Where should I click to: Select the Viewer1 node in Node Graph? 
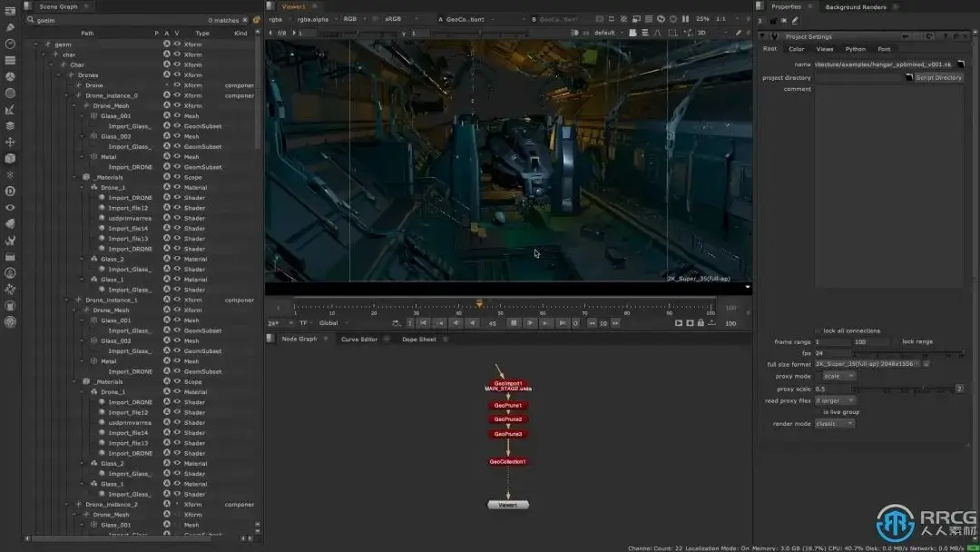coord(507,505)
